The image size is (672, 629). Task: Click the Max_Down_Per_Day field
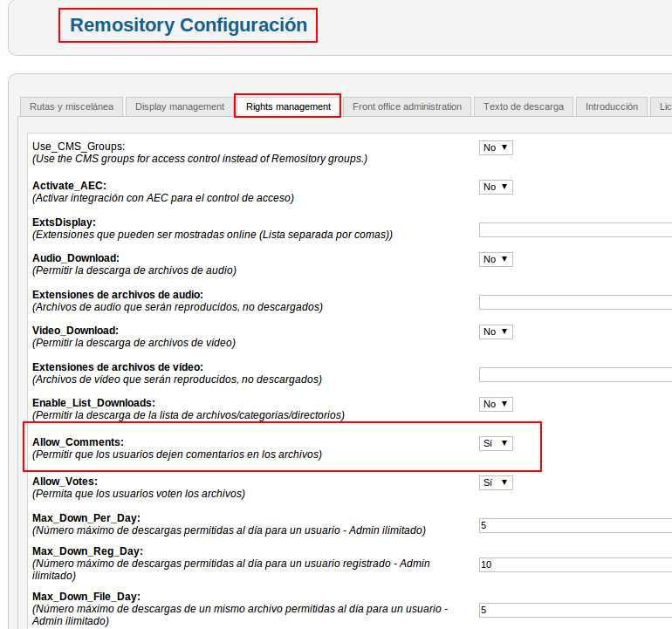pyautogui.click(x=575, y=525)
